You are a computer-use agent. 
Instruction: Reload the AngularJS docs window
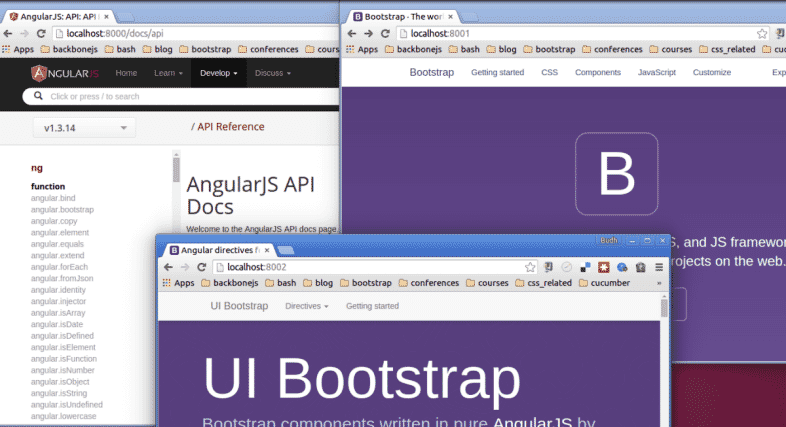tap(41, 34)
